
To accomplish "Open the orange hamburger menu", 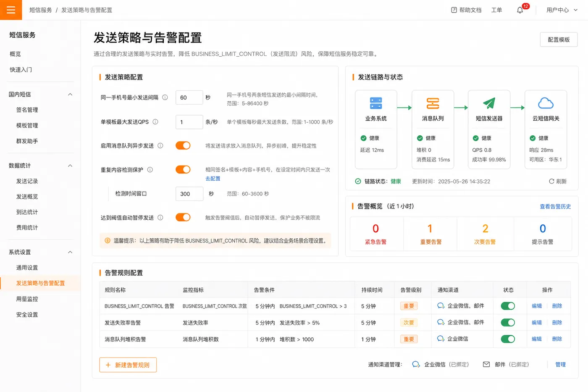I will [11, 10].
